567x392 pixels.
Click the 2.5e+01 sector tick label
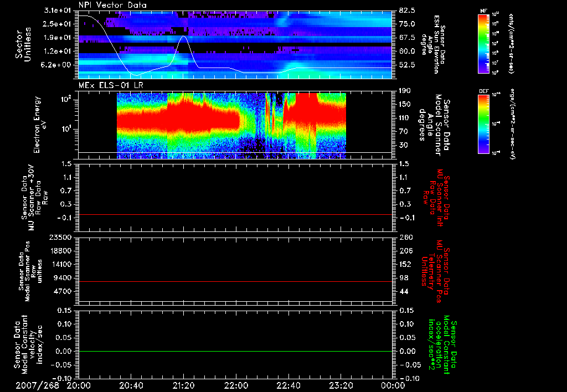(x=58, y=24)
